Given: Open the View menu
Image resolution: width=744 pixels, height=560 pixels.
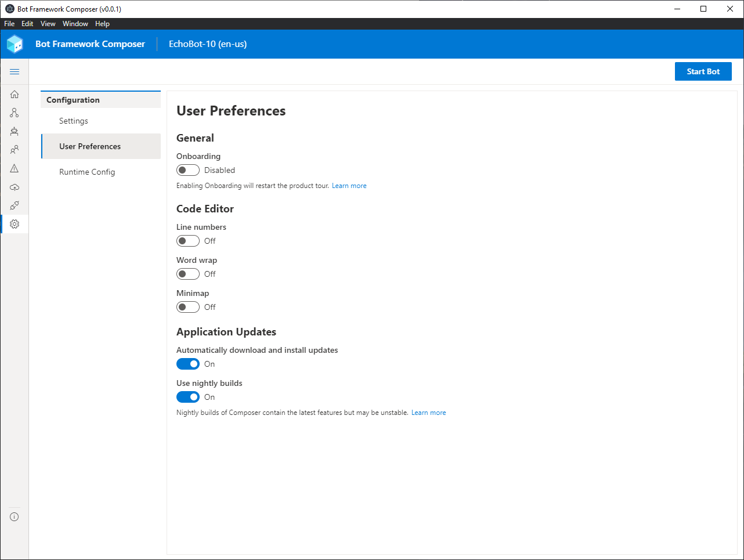Looking at the screenshot, I should 48,24.
